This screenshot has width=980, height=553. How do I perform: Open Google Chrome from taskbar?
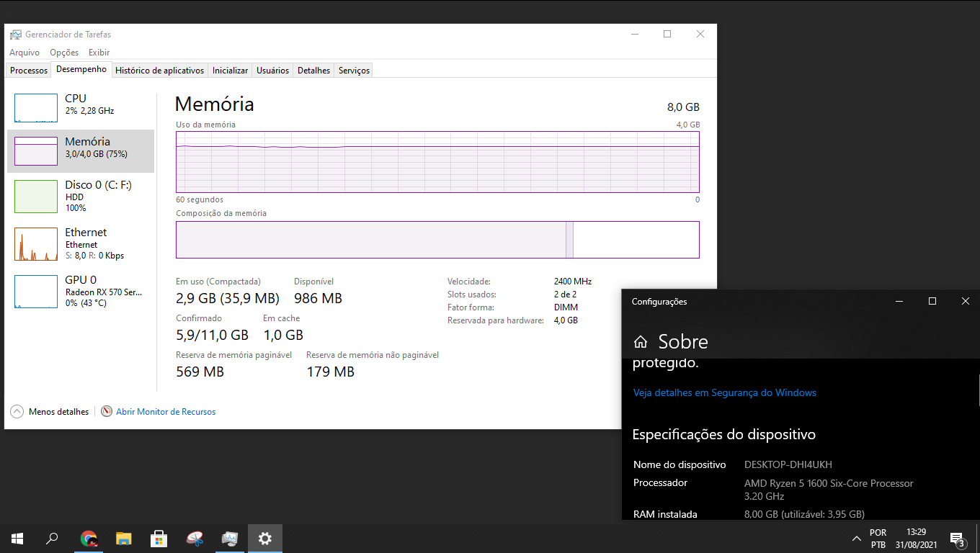click(89, 539)
